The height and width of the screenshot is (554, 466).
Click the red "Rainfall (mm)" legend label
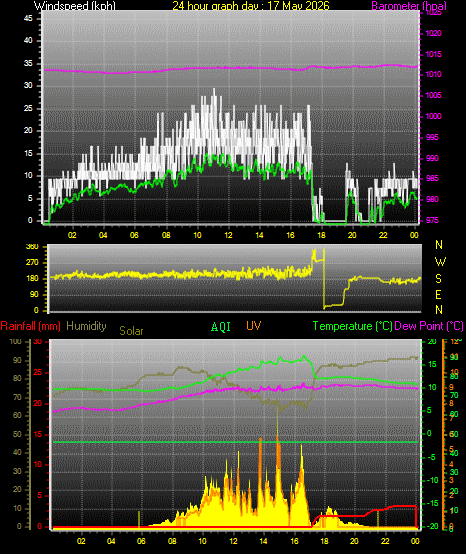click(x=31, y=326)
